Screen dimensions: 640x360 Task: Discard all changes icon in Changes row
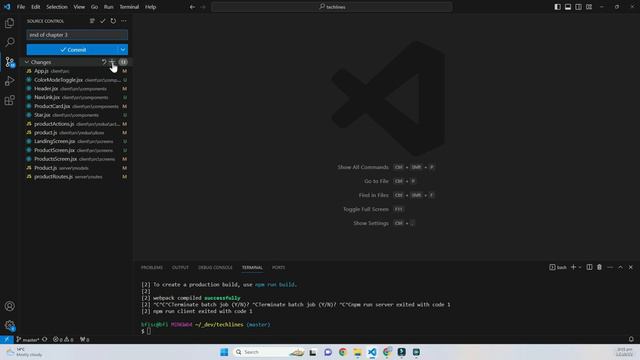[104, 62]
